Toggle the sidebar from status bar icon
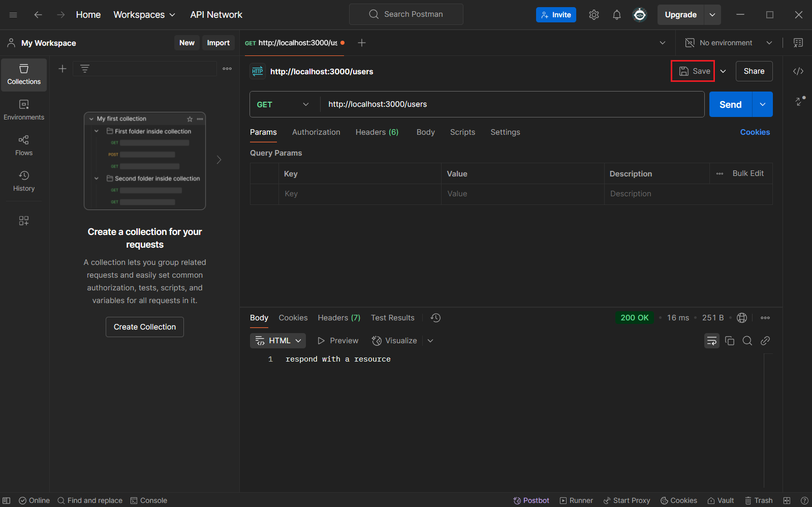 click(6, 500)
